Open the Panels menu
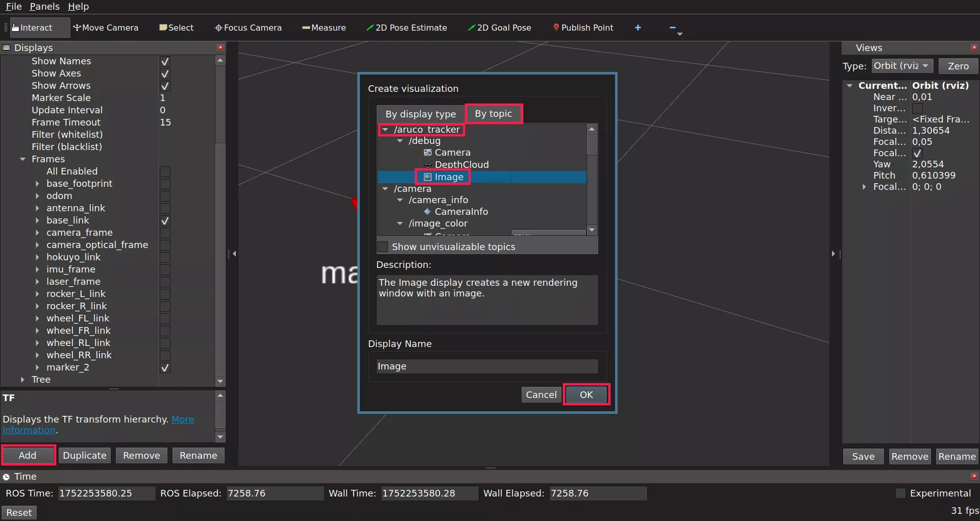The height and width of the screenshot is (521, 980). pos(44,6)
